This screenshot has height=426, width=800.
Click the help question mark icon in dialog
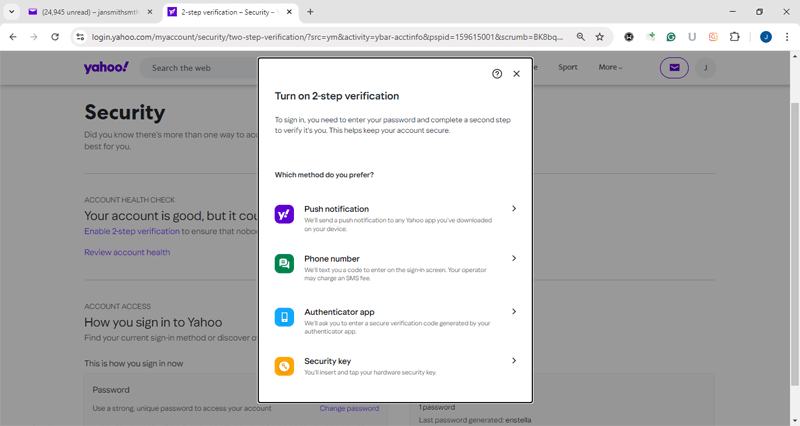click(497, 74)
